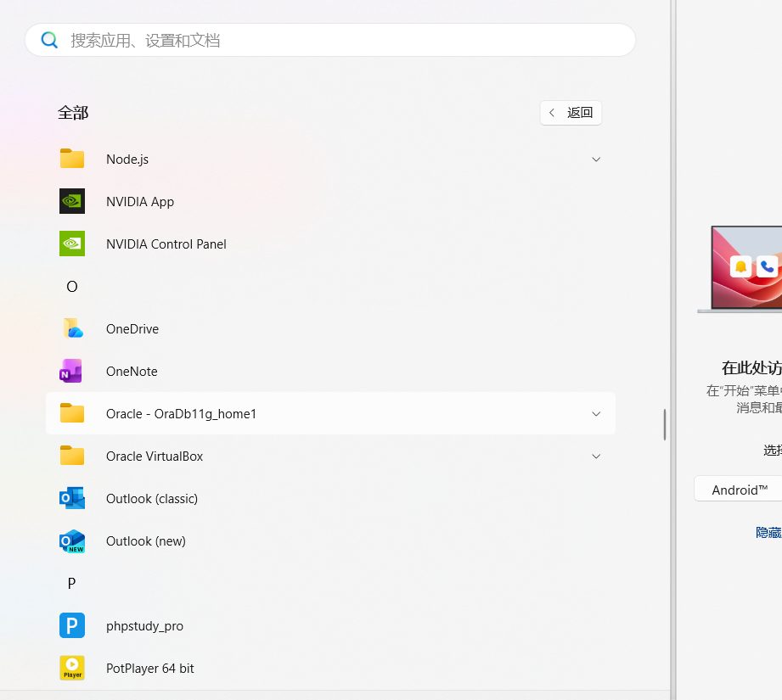Expand Oracle VirtualBox chevron
Viewport: 782px width, 700px height.
point(596,456)
